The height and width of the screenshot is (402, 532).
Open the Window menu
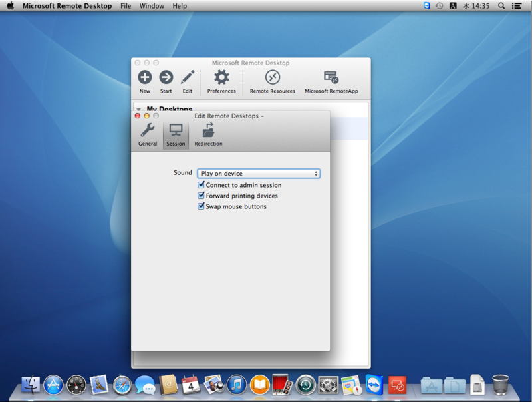[x=152, y=6]
